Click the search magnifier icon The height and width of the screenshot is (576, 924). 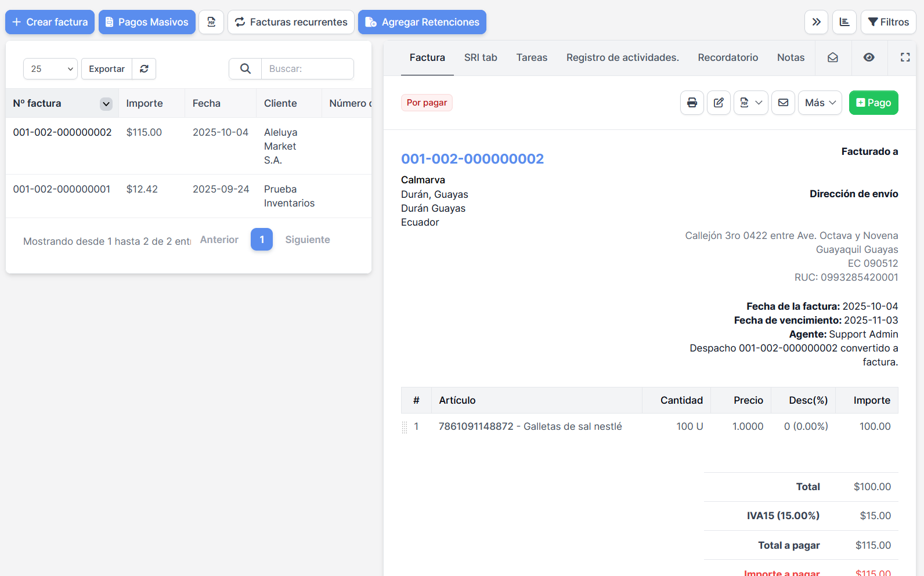pyautogui.click(x=246, y=68)
